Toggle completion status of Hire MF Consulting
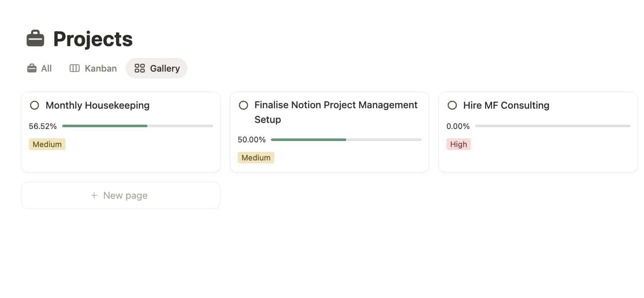This screenshot has height=298, width=644. pos(452,105)
